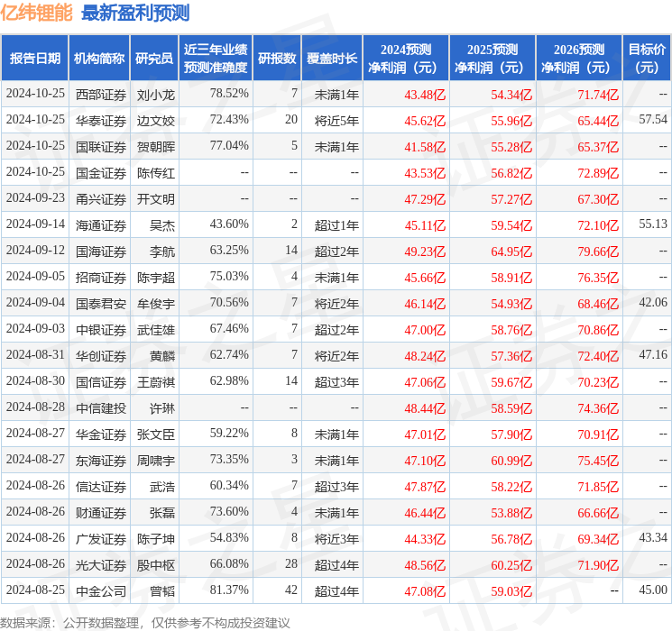Click 华创证券 institution cell
672x631 pixels.
pos(101,356)
